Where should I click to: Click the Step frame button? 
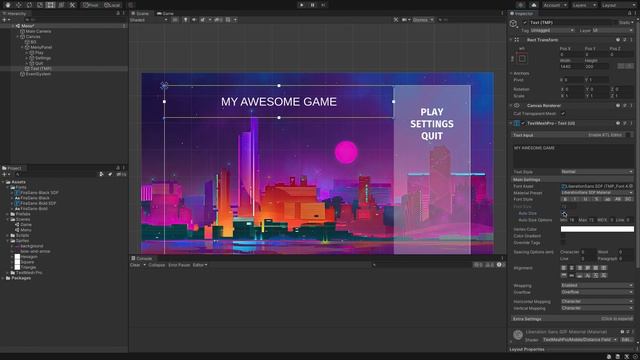pos(323,5)
